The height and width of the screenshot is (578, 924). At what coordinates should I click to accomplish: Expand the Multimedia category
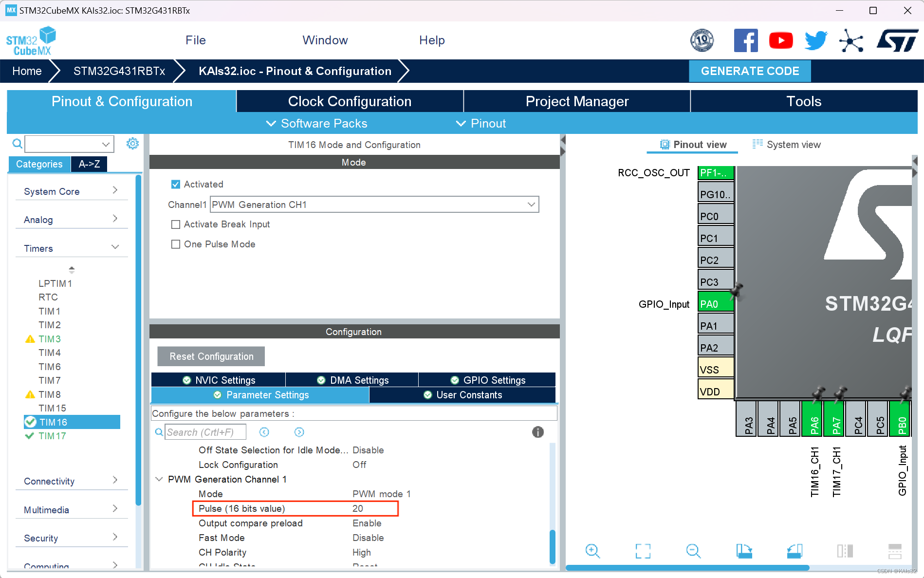click(71, 509)
